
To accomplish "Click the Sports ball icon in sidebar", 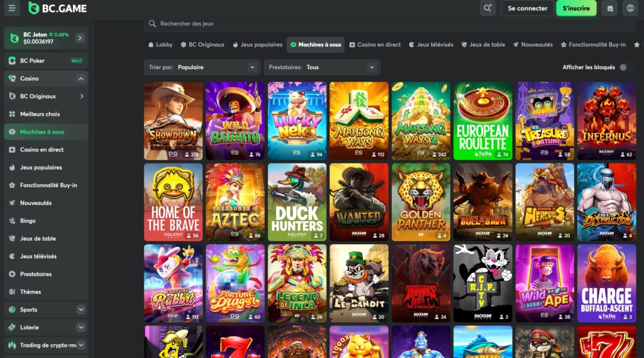I will 12,310.
